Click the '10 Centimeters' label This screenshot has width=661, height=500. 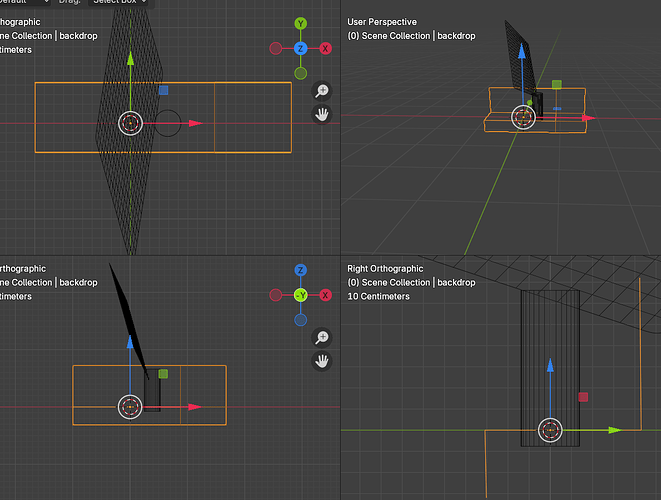coord(378,296)
